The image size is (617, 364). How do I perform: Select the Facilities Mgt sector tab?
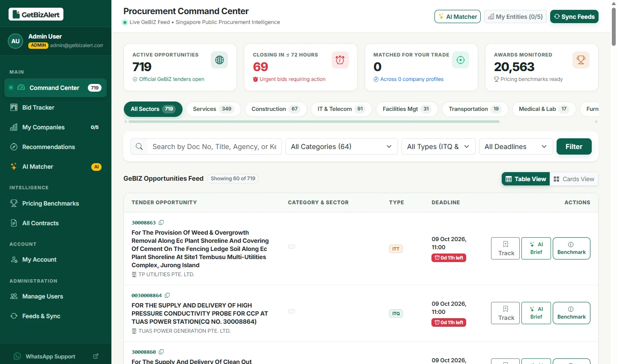click(x=407, y=109)
